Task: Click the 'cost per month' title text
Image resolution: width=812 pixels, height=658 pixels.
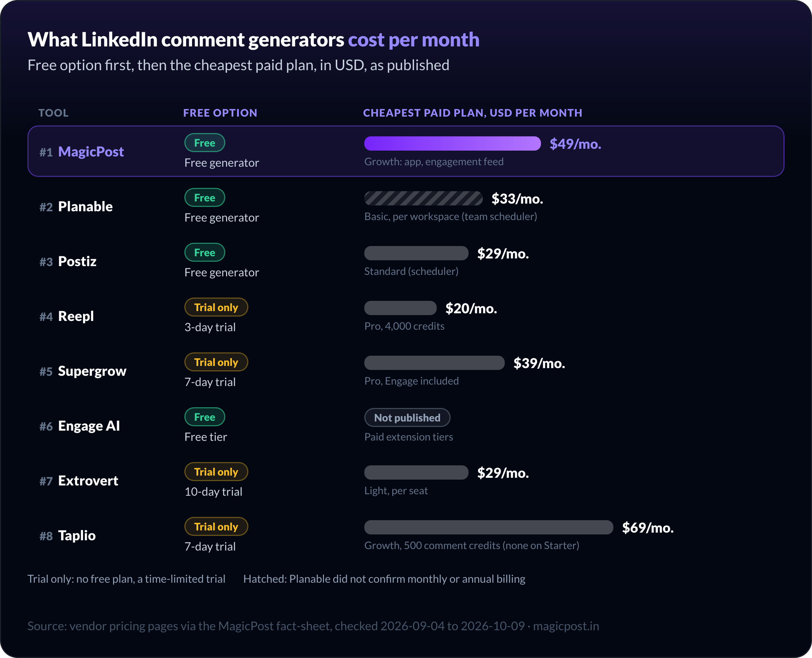Action: tap(414, 40)
